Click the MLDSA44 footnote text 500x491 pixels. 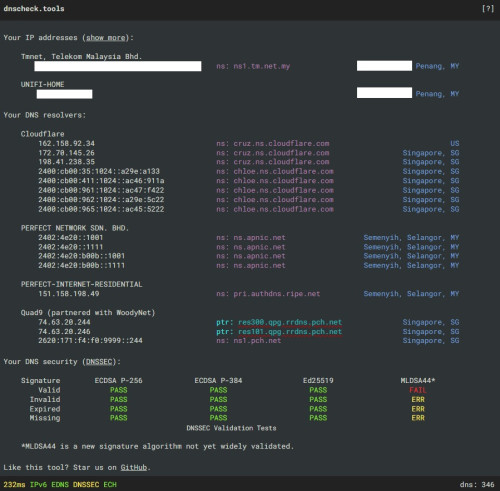click(157, 446)
